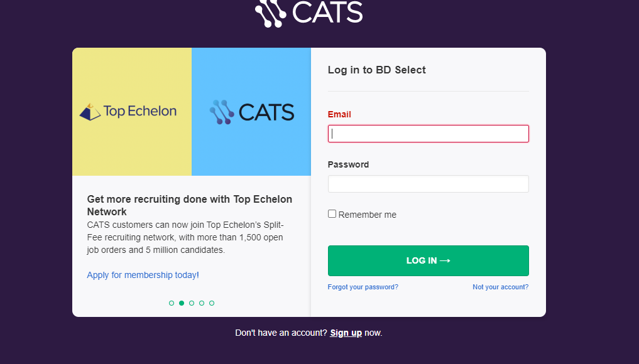Click the Top Echelon pyramid logo
The width and height of the screenshot is (639, 364).
pyautogui.click(x=90, y=112)
